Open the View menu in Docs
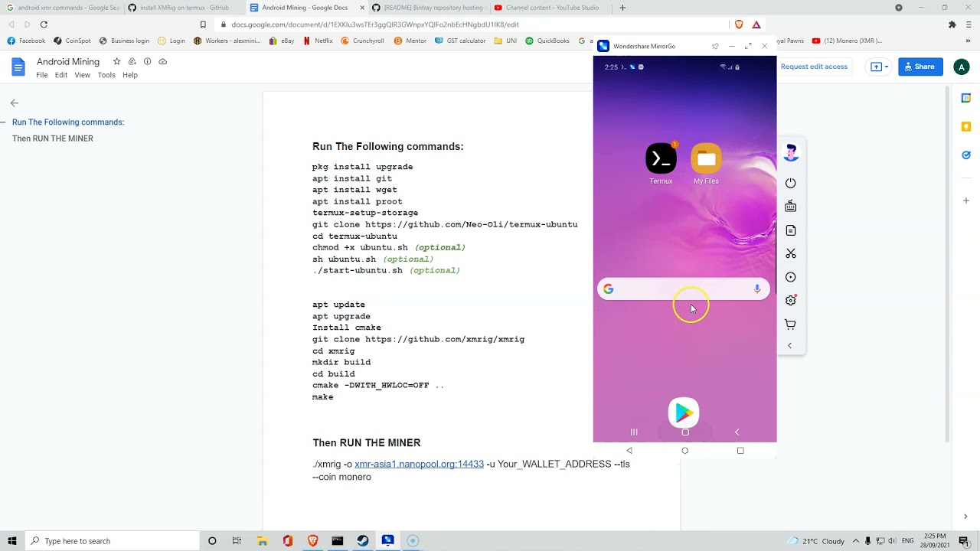The height and width of the screenshot is (551, 980). pos(83,75)
